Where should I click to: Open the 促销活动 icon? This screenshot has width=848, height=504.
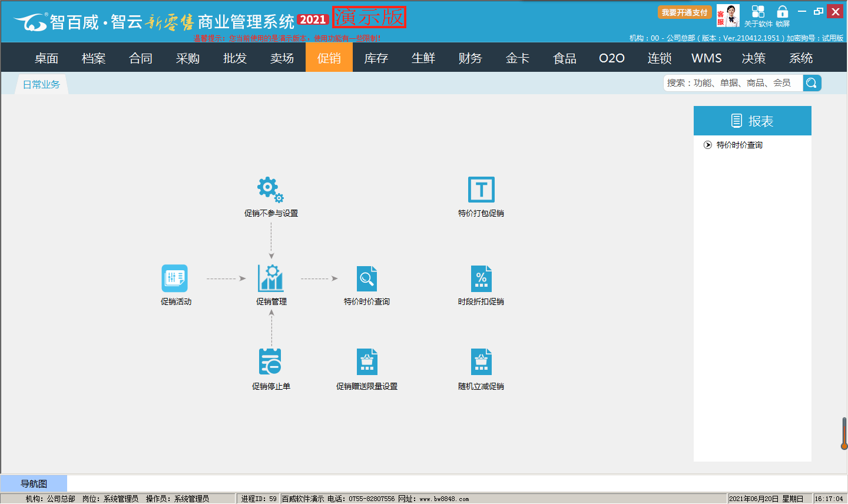click(x=175, y=278)
